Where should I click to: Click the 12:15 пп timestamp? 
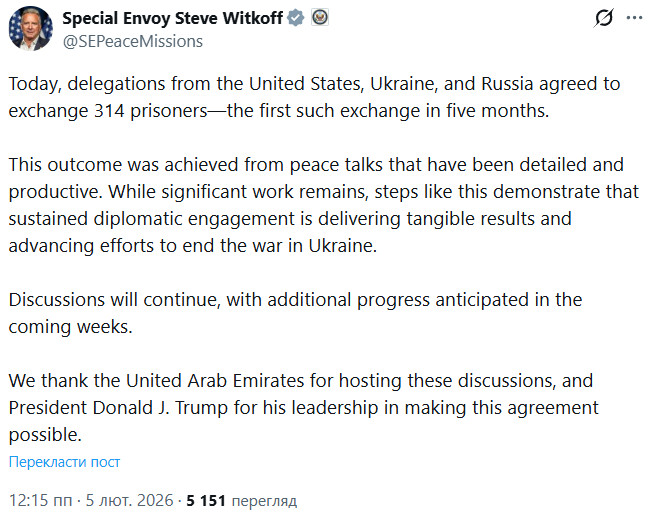point(39,499)
